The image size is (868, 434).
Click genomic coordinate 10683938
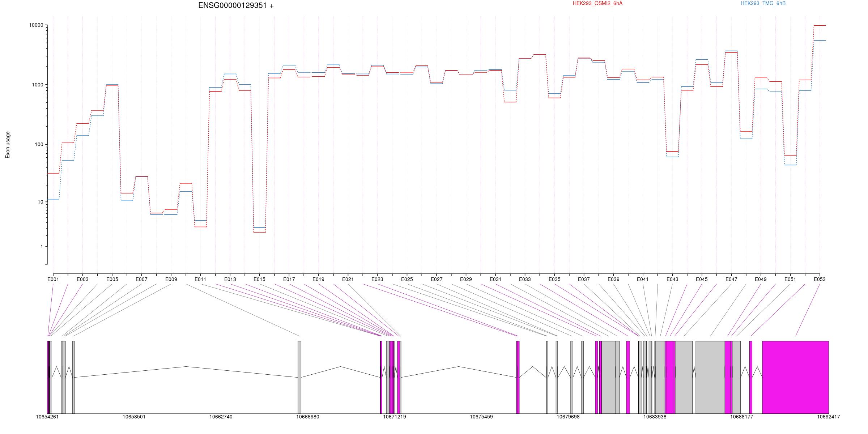(655, 417)
